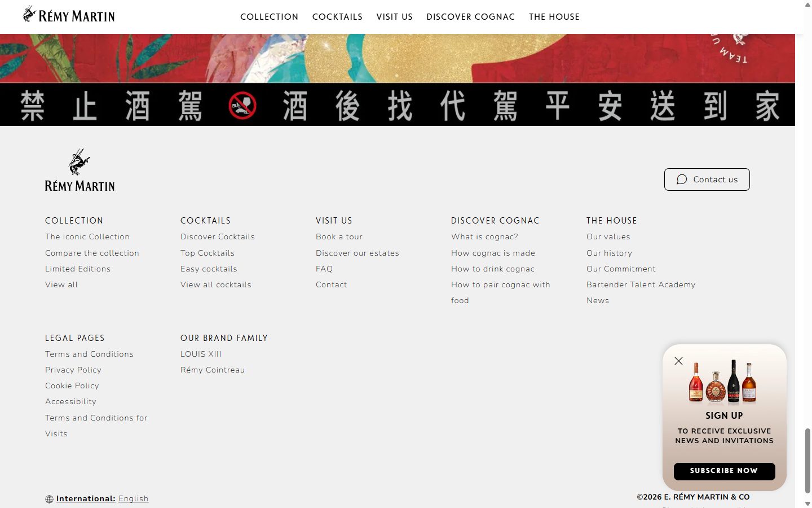Click the COLLECTION footer heading
The width and height of the screenshot is (812, 508).
tap(74, 221)
